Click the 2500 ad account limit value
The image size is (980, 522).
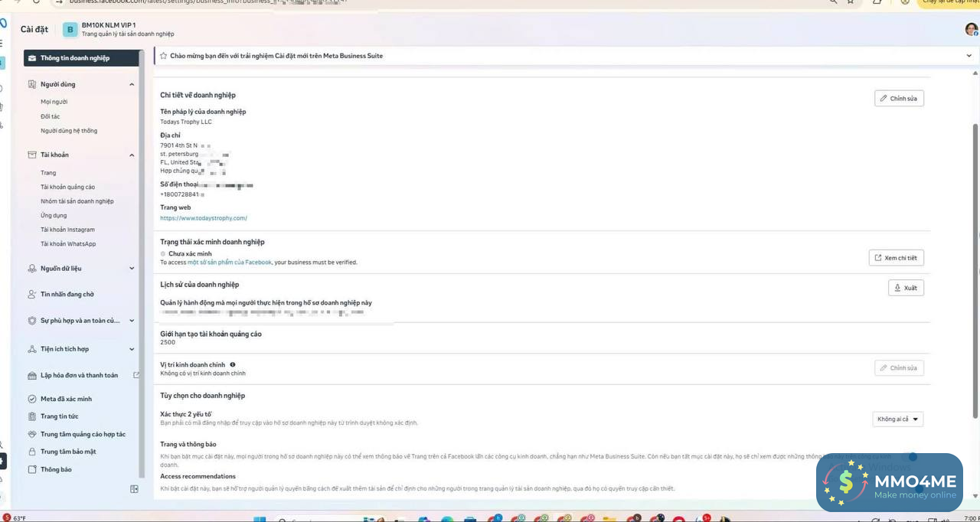tap(168, 342)
